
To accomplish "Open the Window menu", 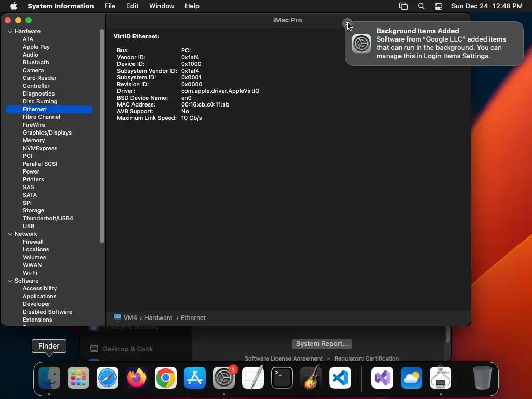I will point(162,6).
